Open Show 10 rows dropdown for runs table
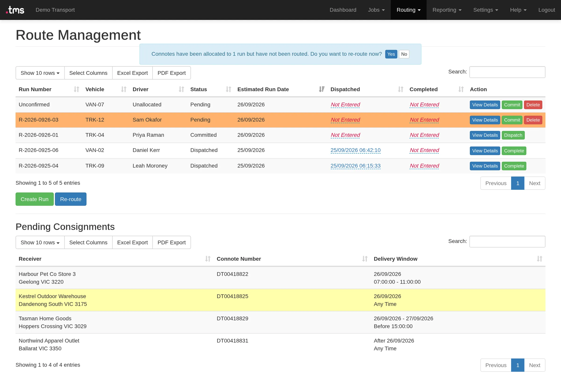This screenshot has width=561, height=392. [x=40, y=73]
